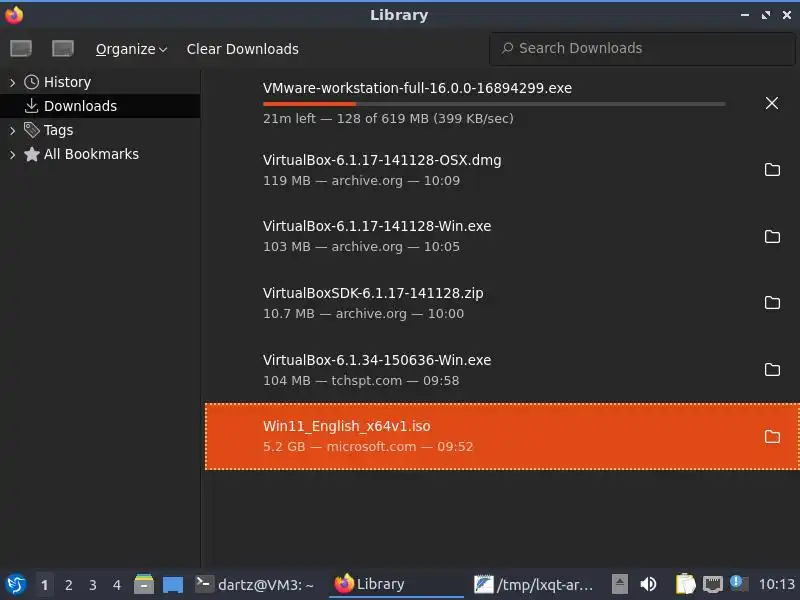The height and width of the screenshot is (600, 800).
Task: Click '103 MB — archive.org — 10:05' details
Action: 361,247
